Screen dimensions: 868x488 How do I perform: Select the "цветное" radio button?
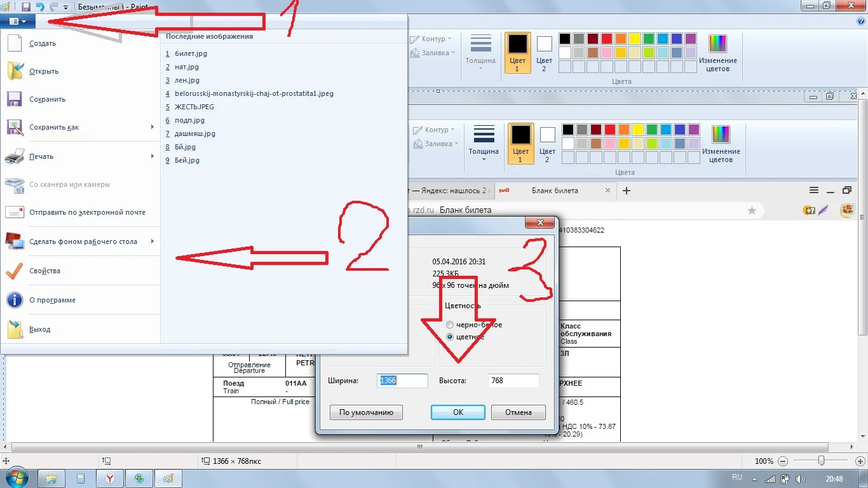click(450, 337)
